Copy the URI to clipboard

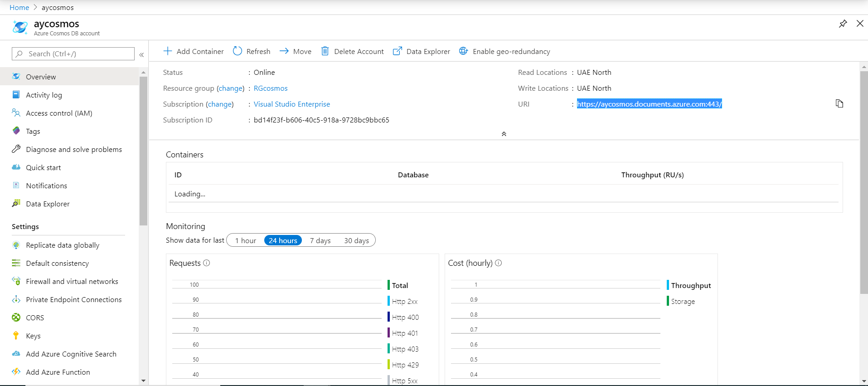tap(839, 104)
